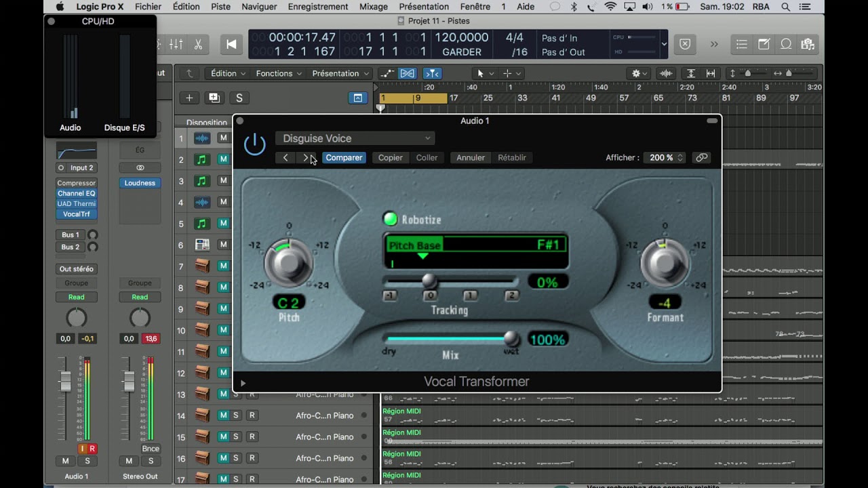Click the Bluetooth menu bar icon
This screenshot has width=868, height=488.
point(574,7)
